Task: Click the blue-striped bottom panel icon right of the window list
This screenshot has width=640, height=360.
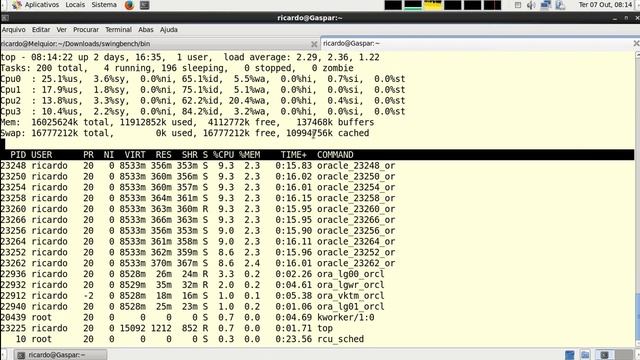Action: point(570,355)
